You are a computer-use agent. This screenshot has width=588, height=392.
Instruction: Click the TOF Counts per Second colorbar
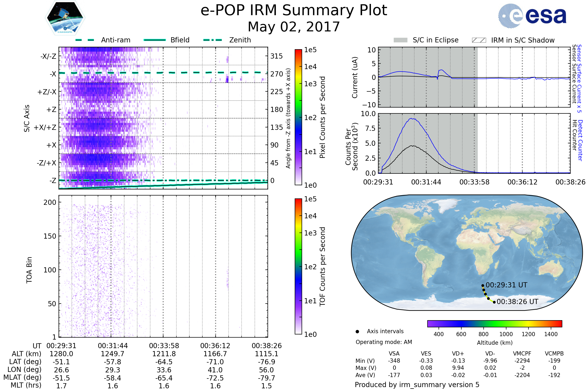tap(298, 266)
